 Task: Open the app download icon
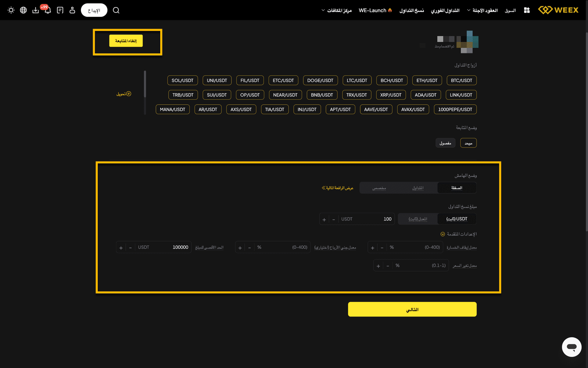click(x=36, y=10)
